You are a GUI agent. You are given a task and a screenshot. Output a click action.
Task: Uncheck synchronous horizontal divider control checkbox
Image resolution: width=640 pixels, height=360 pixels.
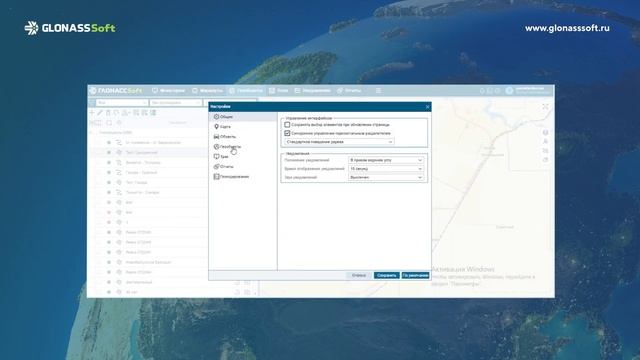point(287,133)
